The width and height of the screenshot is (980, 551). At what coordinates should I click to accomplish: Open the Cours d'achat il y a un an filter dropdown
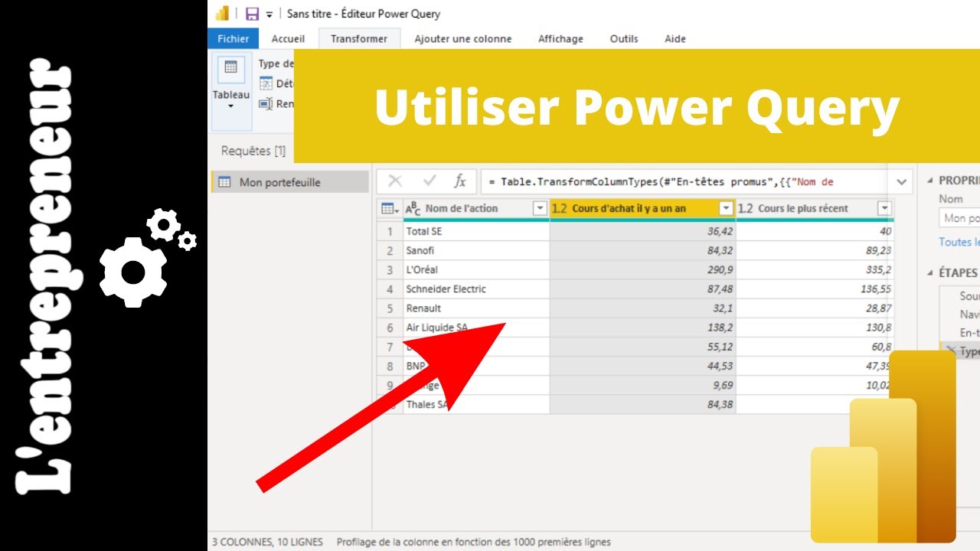coord(726,208)
